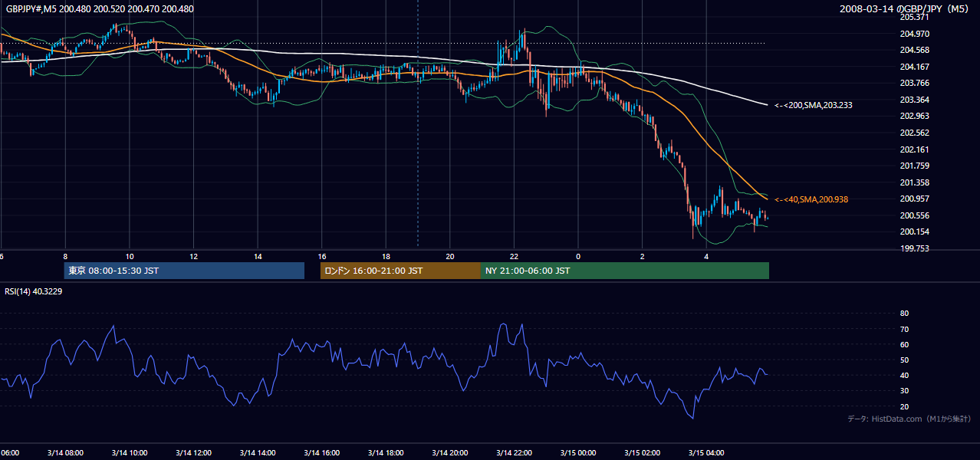This screenshot has height=460, width=980.
Task: Click hour tick 8 below price chart
Action: (x=65, y=257)
